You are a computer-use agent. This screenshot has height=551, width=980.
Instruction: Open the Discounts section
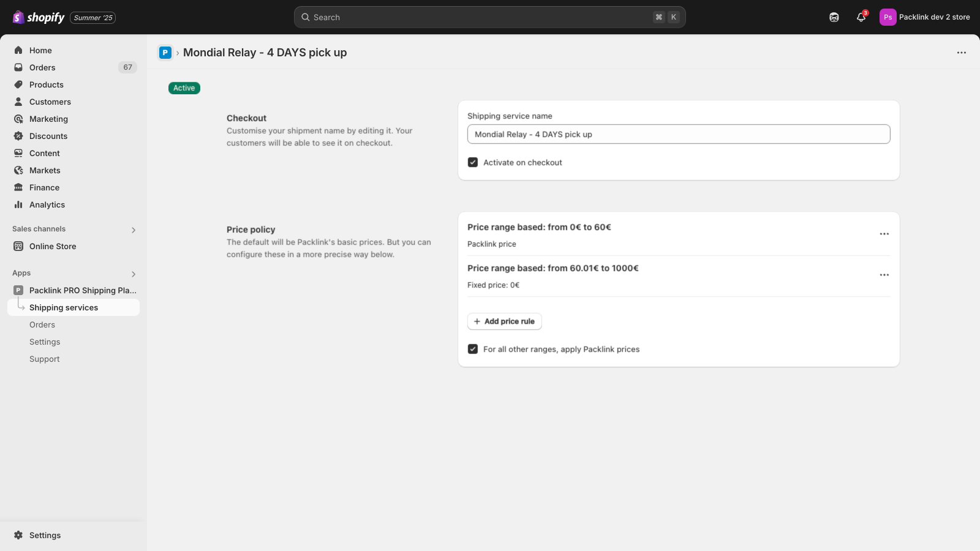(x=48, y=136)
